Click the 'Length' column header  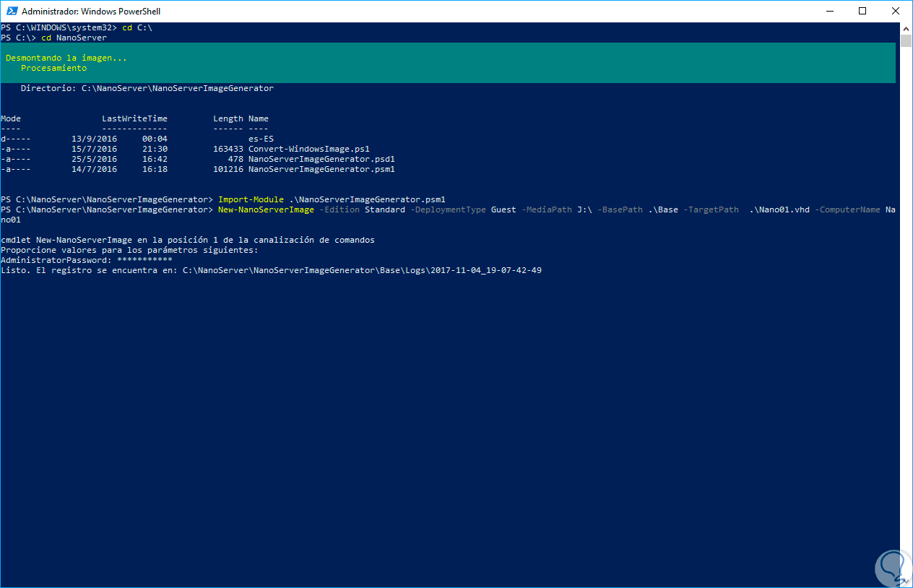pyautogui.click(x=228, y=118)
